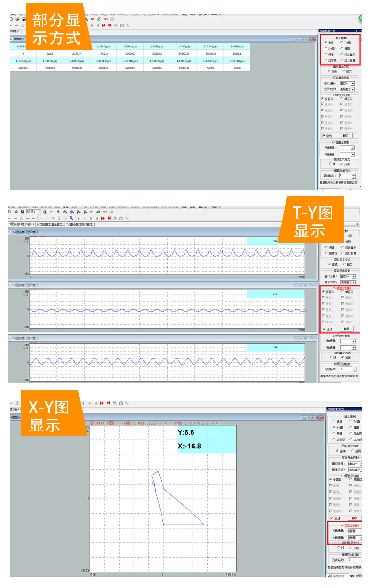Click the table cell showing 500.9
The image size is (371, 588).
click(x=210, y=68)
